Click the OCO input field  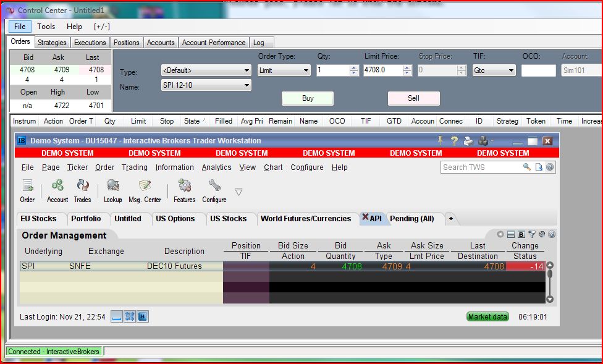click(538, 70)
